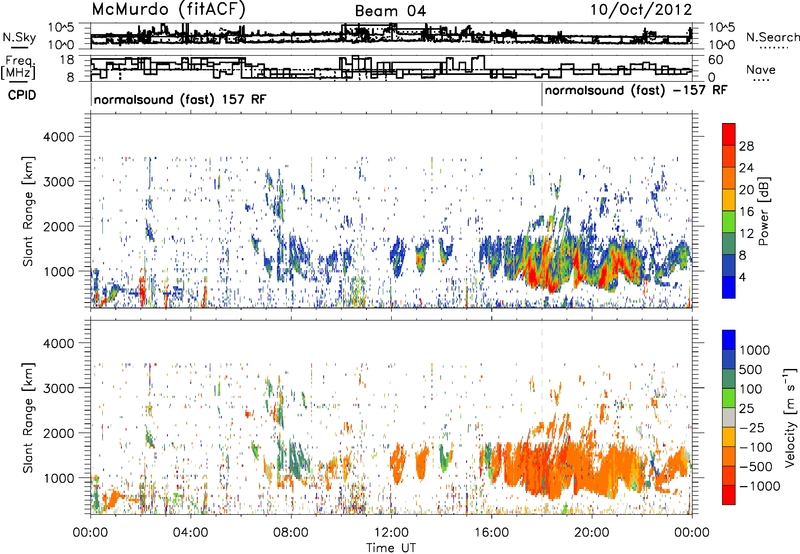The image size is (800, 554).
Task: Click the 'Slant Range [km]' label of the power panel
Action: (28, 211)
